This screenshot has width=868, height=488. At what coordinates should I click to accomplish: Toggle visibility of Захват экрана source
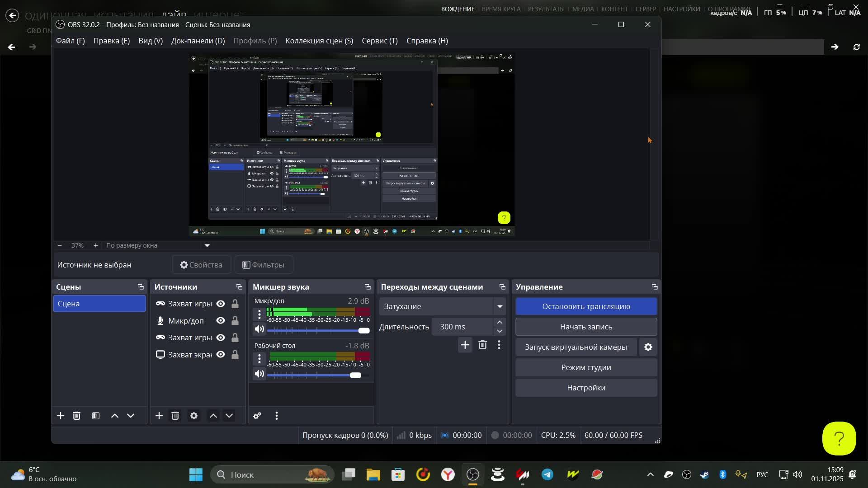pos(221,355)
